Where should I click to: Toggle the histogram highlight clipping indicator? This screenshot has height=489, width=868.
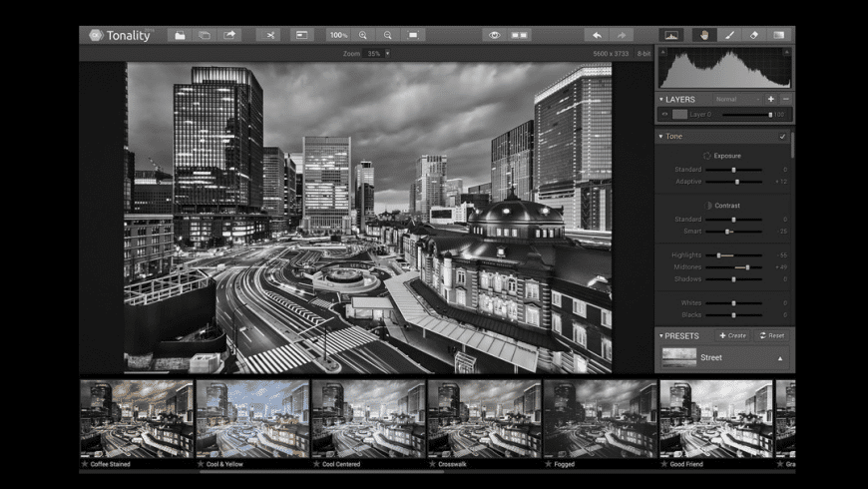[x=786, y=52]
